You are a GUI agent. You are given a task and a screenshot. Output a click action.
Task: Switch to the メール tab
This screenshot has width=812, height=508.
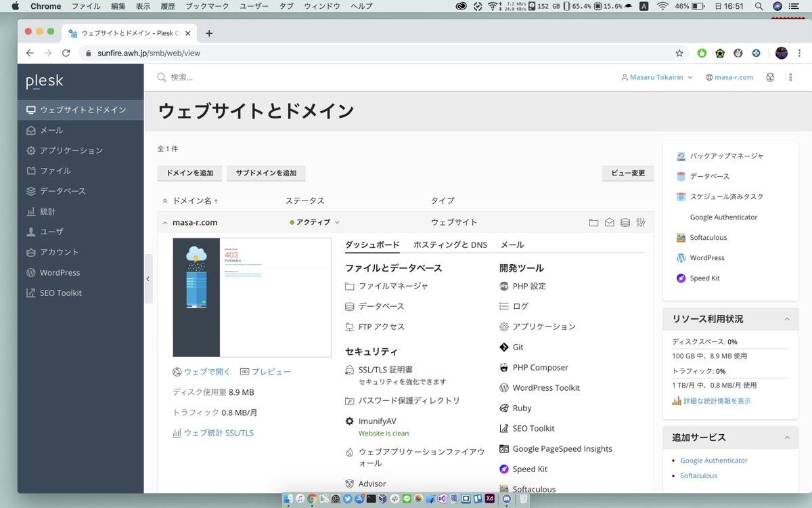coord(512,245)
